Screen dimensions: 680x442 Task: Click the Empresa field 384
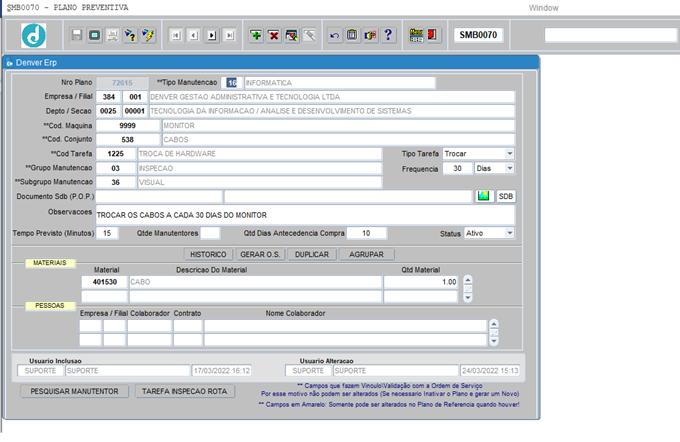(x=108, y=97)
